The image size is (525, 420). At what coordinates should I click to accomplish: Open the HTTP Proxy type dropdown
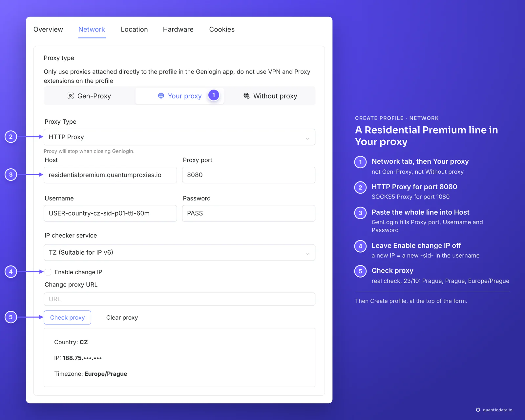point(179,137)
